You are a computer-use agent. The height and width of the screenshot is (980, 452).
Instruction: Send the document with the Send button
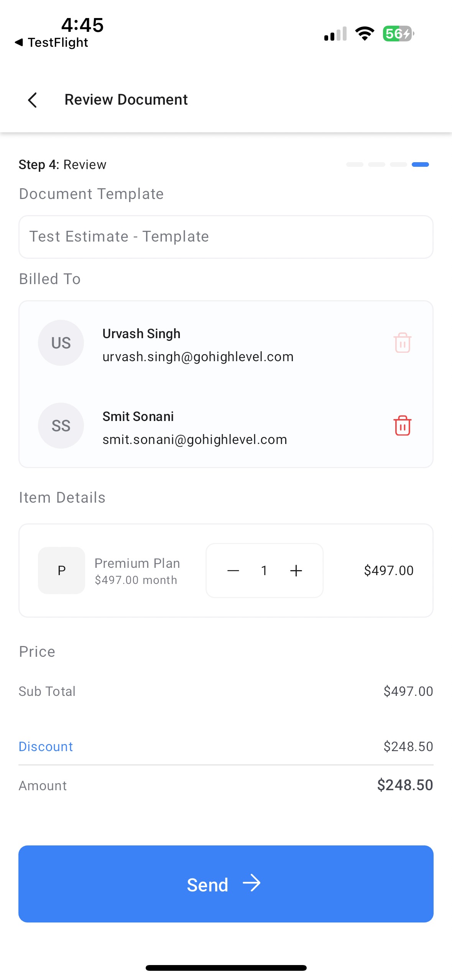(x=226, y=884)
